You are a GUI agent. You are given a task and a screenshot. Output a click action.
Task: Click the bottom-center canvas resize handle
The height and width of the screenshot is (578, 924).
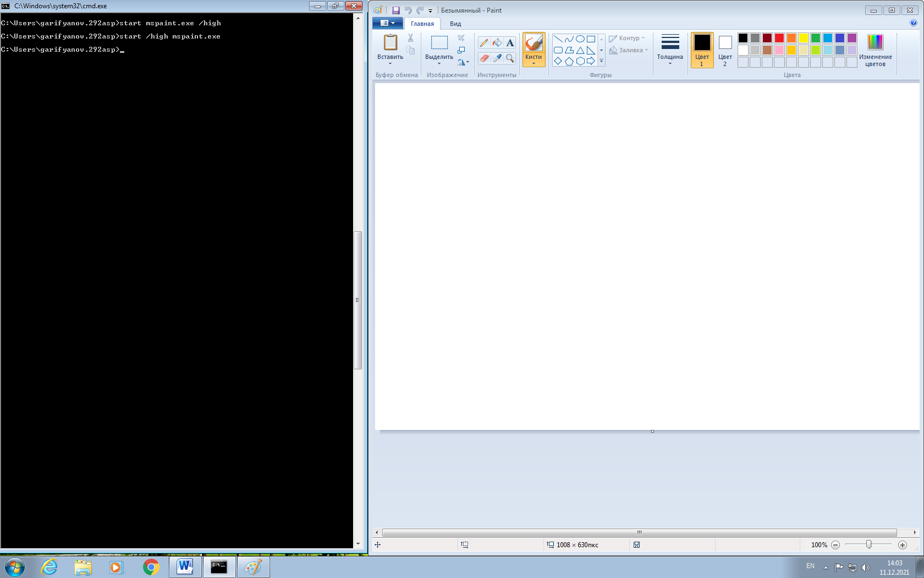coord(652,432)
